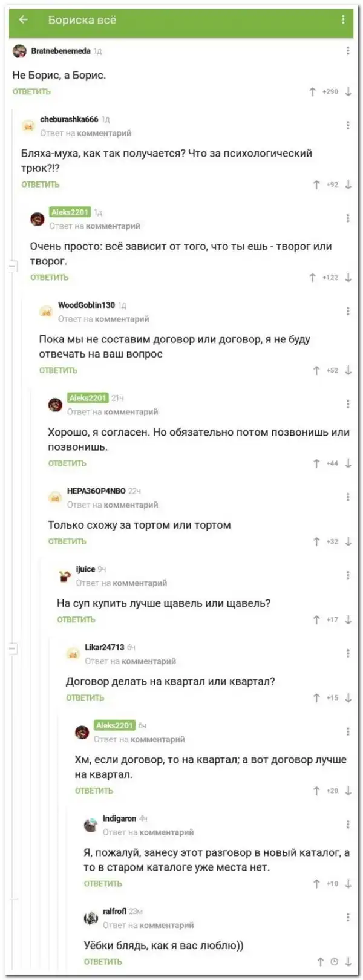Open the header three-dot overflow menu
Screen dimensions: 363x980
pyautogui.click(x=343, y=20)
